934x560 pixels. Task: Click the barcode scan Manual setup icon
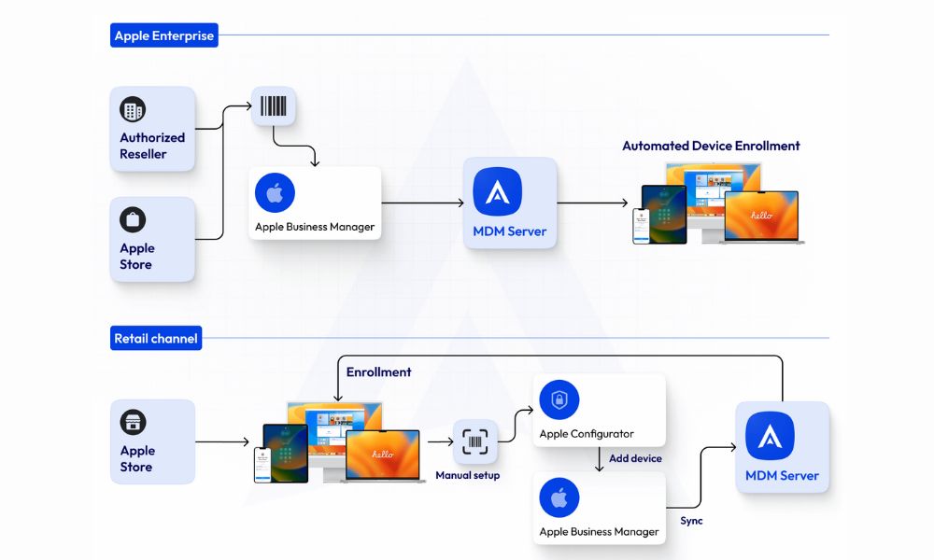474,441
